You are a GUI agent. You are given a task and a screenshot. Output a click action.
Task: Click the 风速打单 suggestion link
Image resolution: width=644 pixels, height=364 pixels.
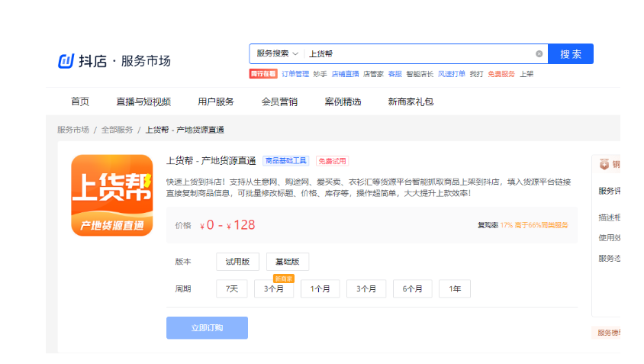(452, 74)
